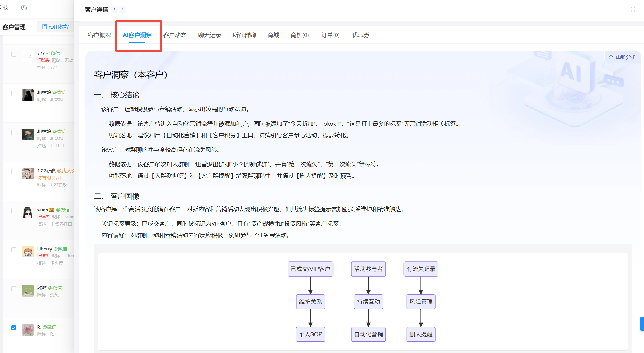The image size is (644, 353).
Task: Open the 聊天记录 tab
Action: click(209, 35)
